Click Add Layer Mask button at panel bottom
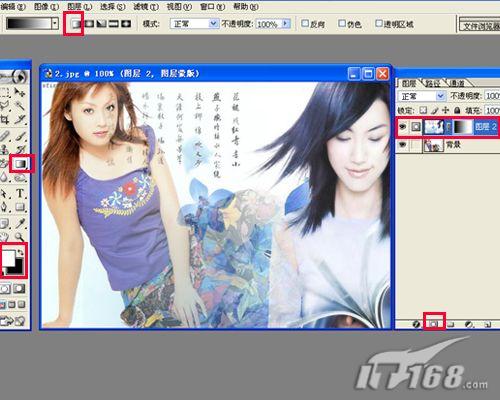500x400 pixels. point(433,324)
